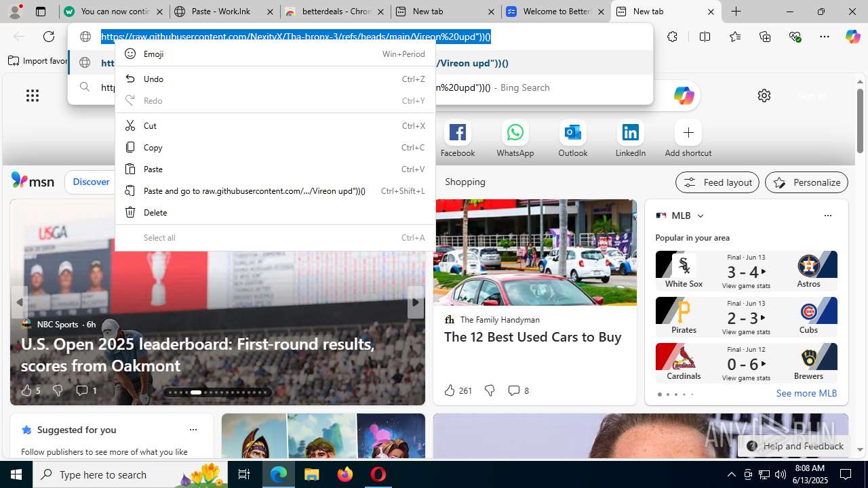Open Windows Start menu

(x=16, y=474)
